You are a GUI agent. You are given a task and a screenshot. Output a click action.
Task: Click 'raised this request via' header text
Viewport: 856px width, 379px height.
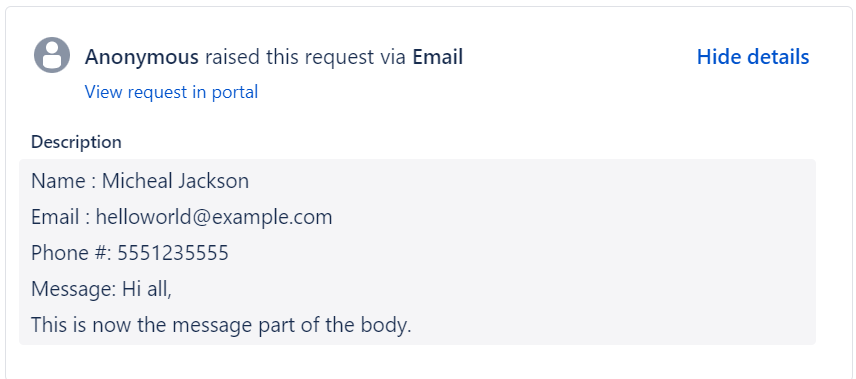tap(305, 57)
